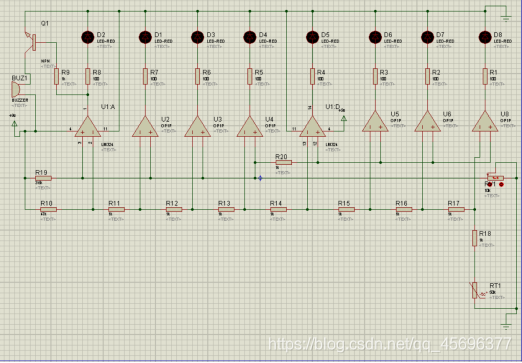Select the U1:A op-amp triangle
Screen dimensions: 522x363
click(x=88, y=127)
